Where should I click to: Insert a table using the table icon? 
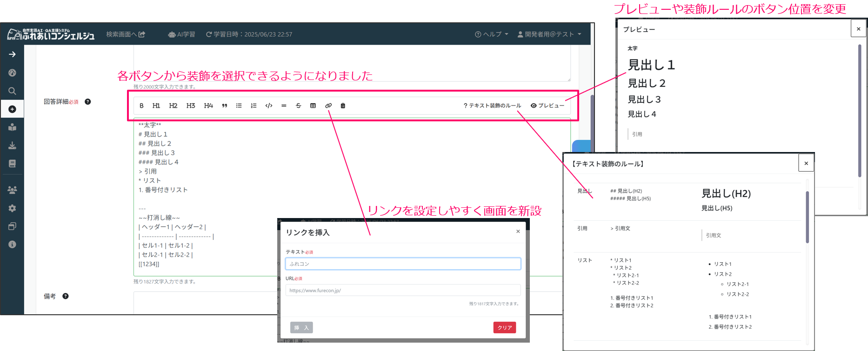pos(313,106)
